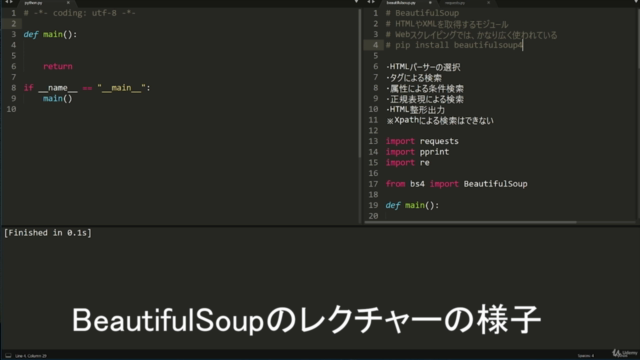Place cursor on '# -*- coding: utf-8 -*-' line
Screen dimensions: 640x360
[80, 13]
